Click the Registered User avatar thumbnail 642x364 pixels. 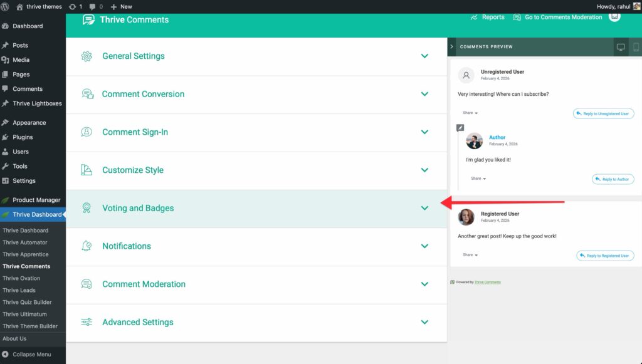[x=466, y=217]
